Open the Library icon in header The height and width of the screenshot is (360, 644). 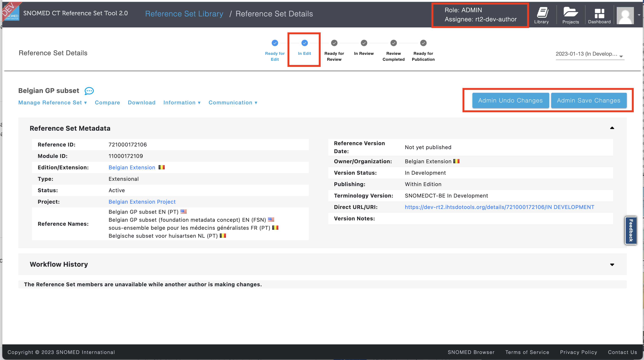pos(542,13)
